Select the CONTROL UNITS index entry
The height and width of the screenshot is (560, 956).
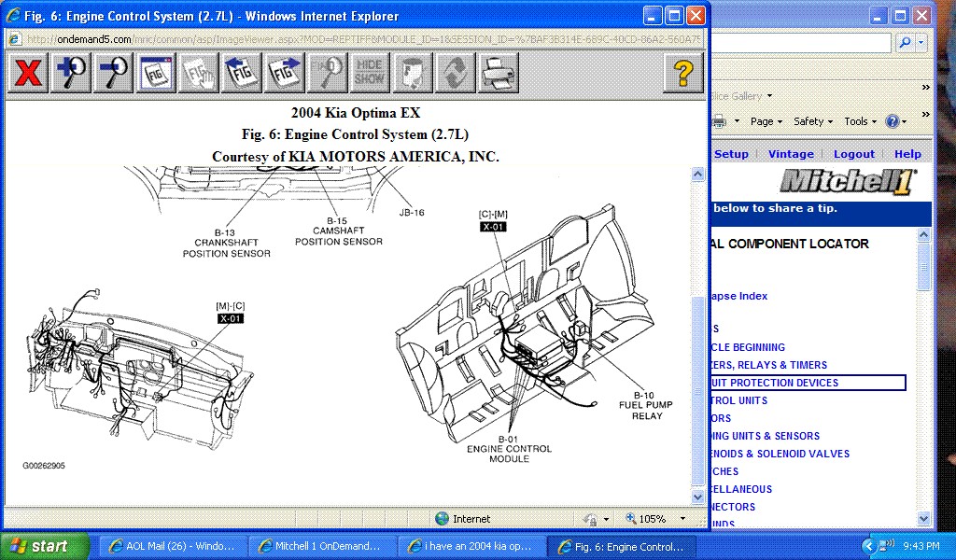(x=739, y=400)
